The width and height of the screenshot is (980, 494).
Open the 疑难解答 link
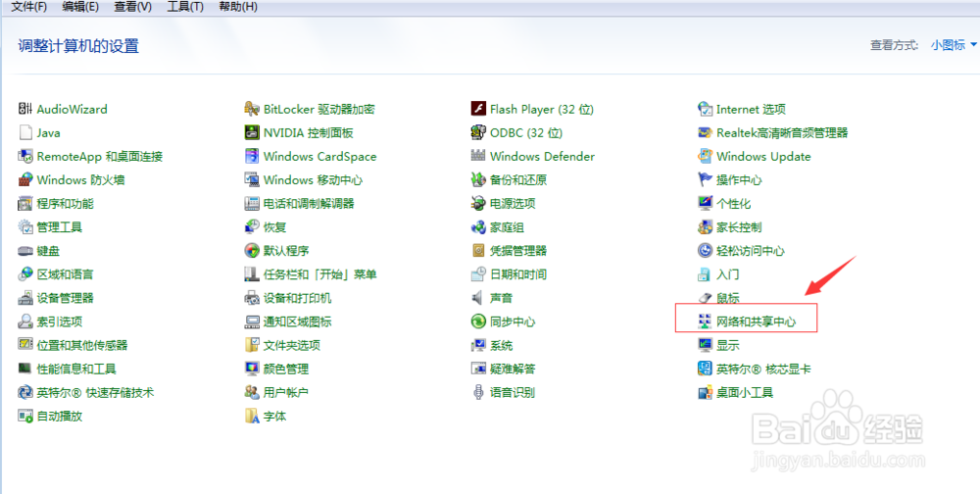(513, 369)
